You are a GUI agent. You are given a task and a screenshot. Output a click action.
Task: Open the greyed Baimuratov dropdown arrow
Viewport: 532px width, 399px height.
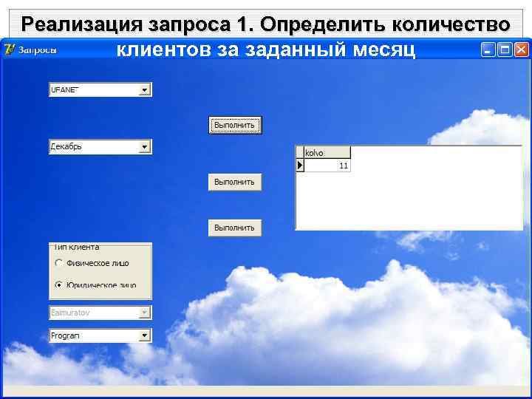[145, 313]
